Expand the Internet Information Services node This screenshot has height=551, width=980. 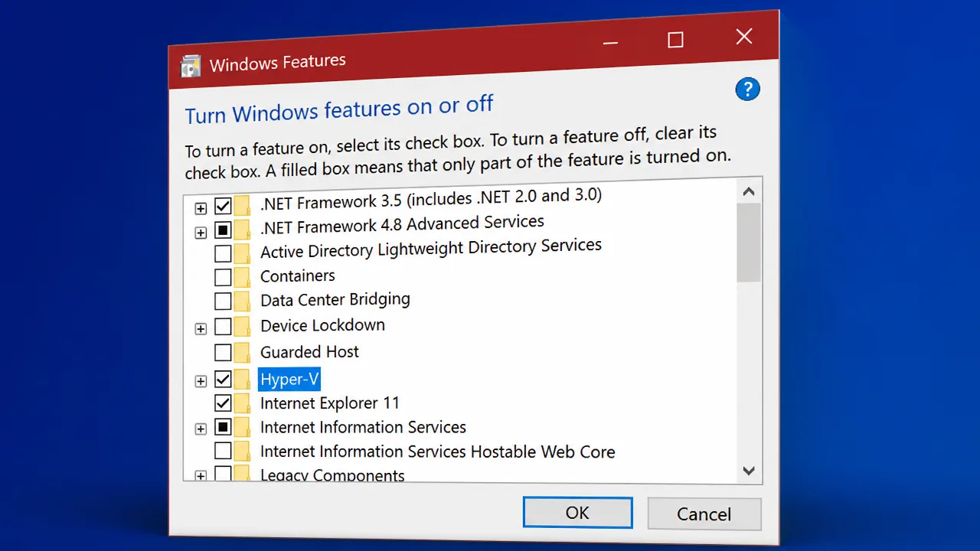click(201, 429)
